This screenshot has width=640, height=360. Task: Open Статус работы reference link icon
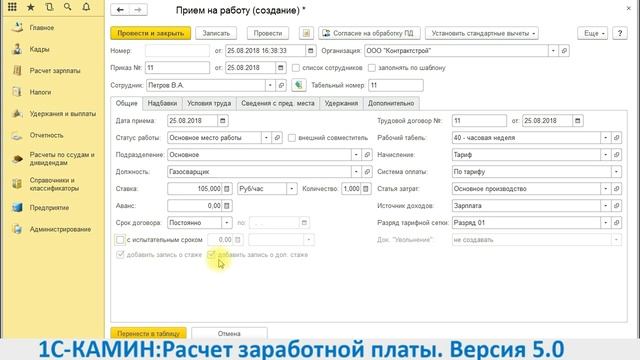[277, 138]
